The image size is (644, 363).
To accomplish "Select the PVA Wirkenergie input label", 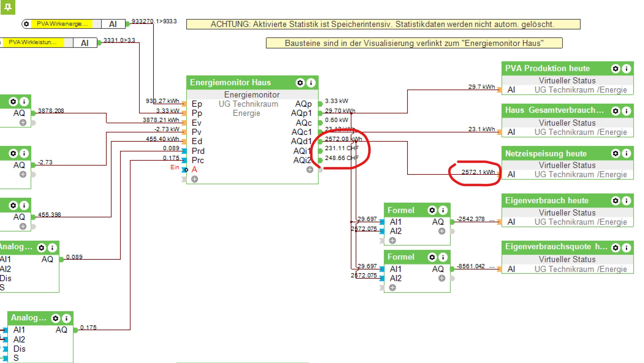I will click(x=62, y=24).
